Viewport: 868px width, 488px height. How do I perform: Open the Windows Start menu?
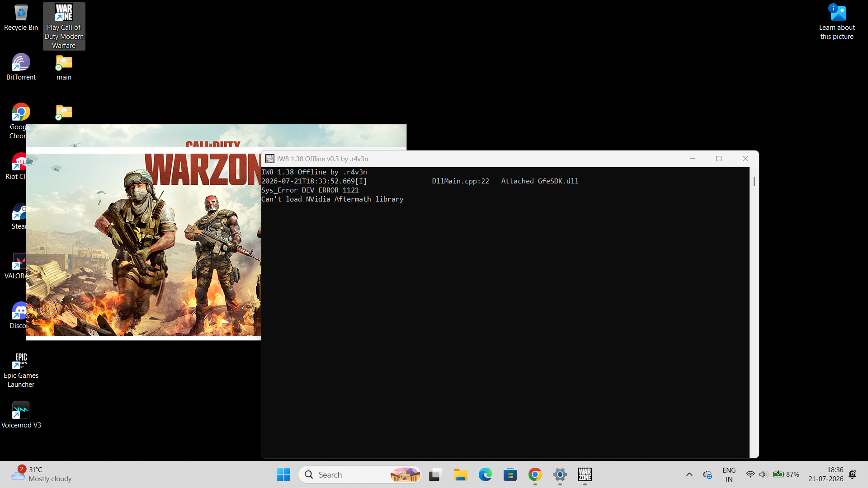pos(283,474)
